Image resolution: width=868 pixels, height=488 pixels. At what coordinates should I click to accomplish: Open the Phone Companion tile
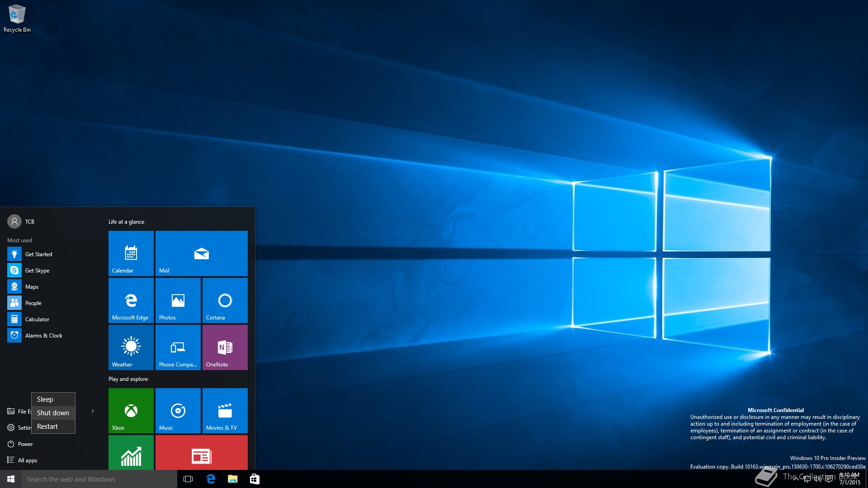(178, 347)
